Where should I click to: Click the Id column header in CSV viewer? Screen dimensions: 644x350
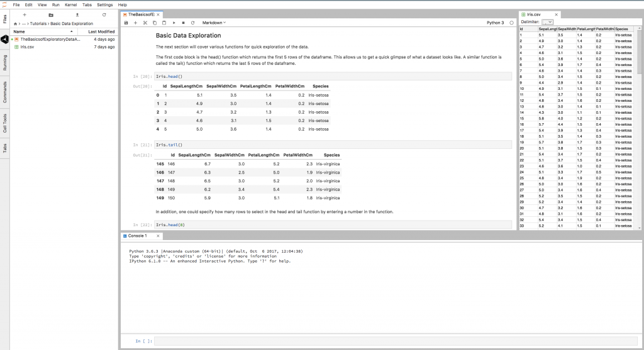tap(528, 29)
